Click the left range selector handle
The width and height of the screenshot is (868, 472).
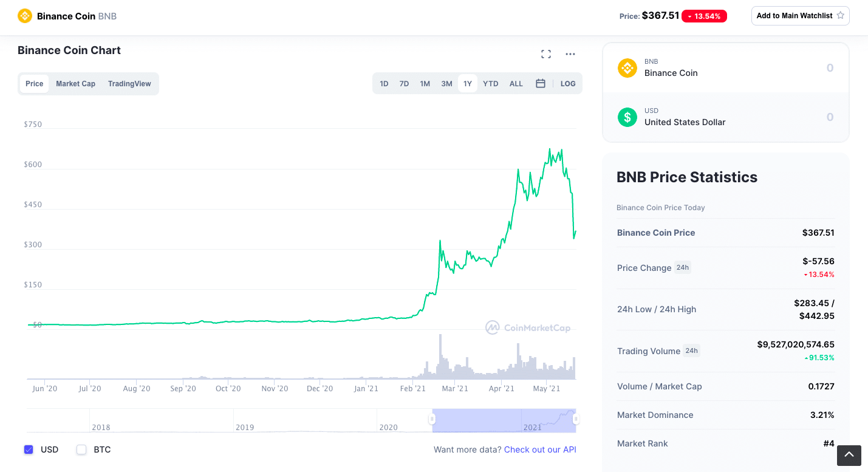[432, 419]
